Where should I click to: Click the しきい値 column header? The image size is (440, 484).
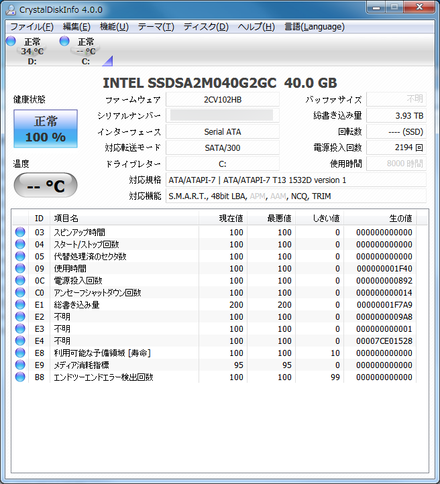point(320,218)
